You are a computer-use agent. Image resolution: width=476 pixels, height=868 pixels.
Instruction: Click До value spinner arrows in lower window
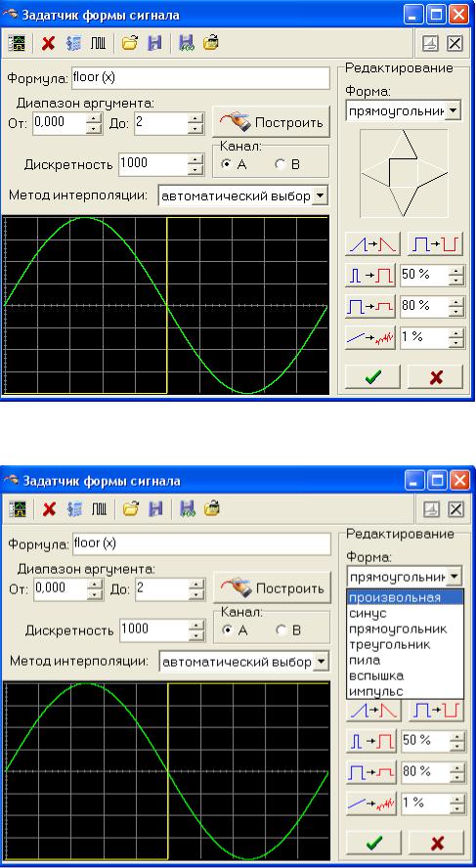[x=197, y=588]
